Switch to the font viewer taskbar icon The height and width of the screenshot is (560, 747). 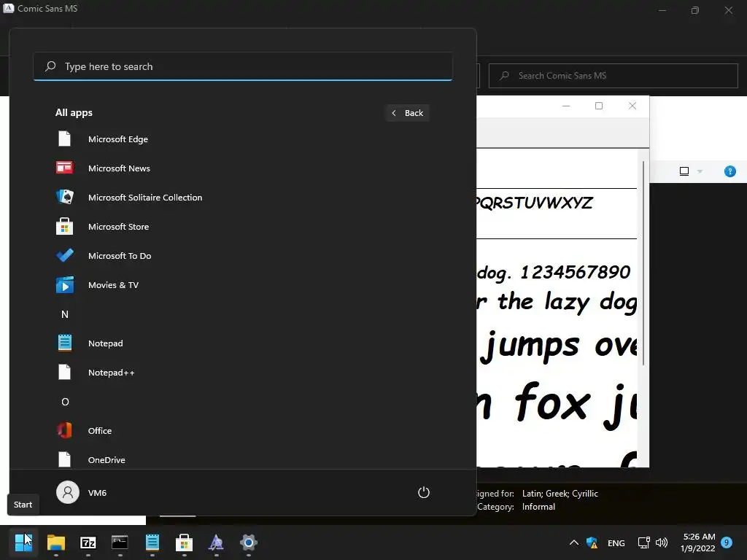click(216, 542)
